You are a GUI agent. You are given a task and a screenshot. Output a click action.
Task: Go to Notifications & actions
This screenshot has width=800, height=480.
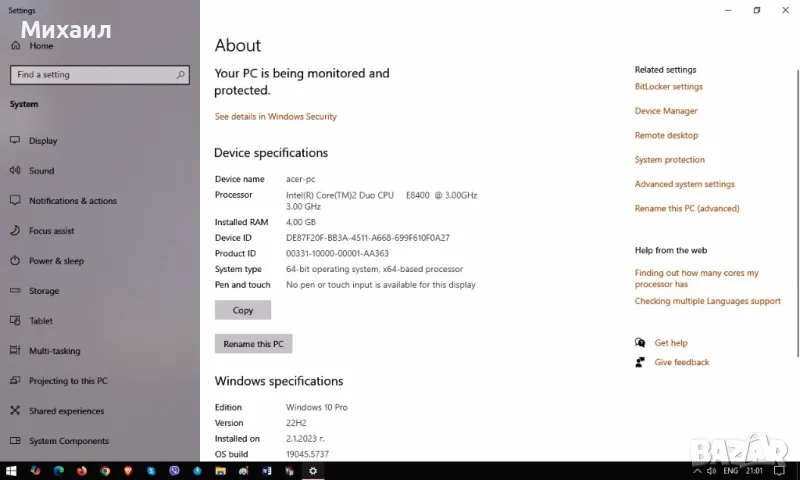[72, 201]
